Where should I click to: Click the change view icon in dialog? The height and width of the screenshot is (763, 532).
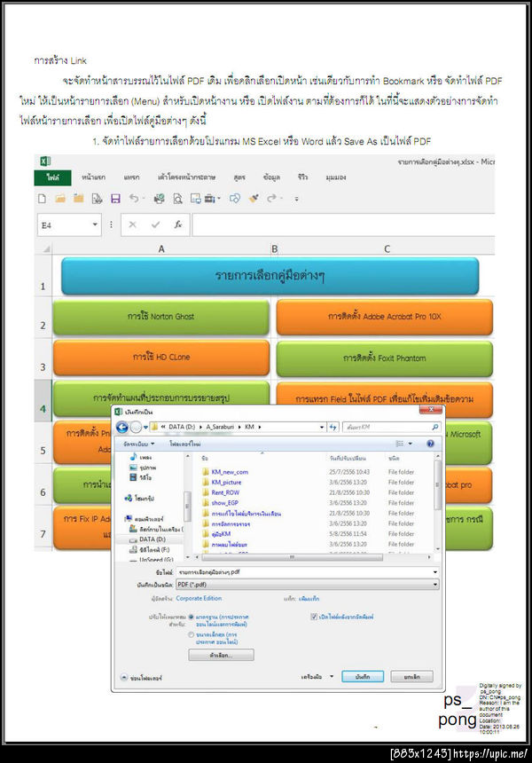click(400, 444)
